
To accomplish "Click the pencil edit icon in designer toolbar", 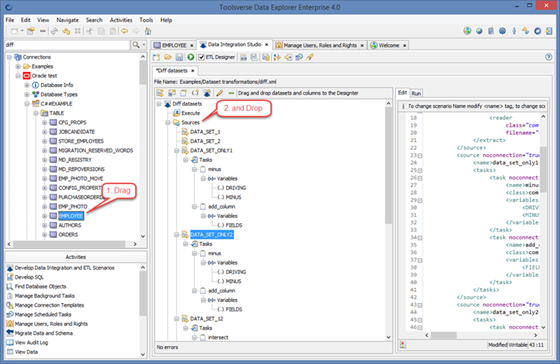I will tap(219, 93).
